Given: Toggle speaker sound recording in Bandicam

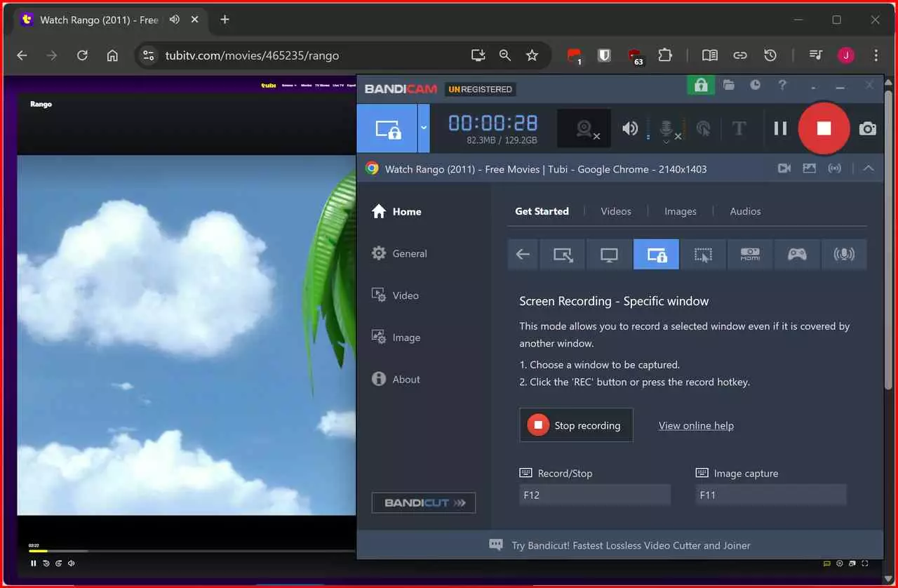Looking at the screenshot, I should coord(630,128).
